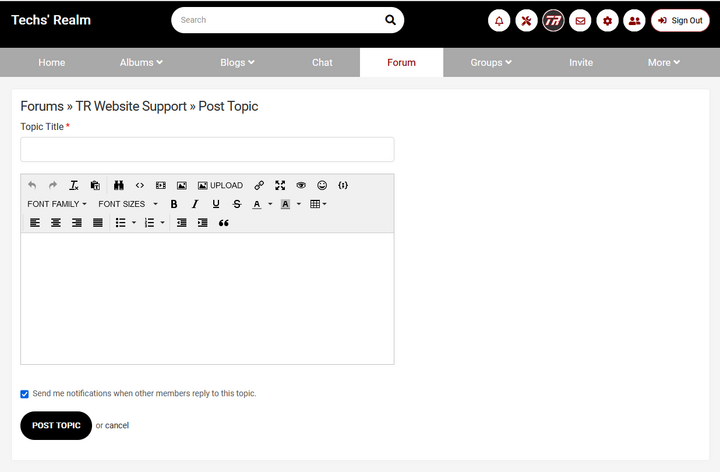Screen dimensions: 720x472
Task: Decrease indent in editor
Action: coord(182,223)
